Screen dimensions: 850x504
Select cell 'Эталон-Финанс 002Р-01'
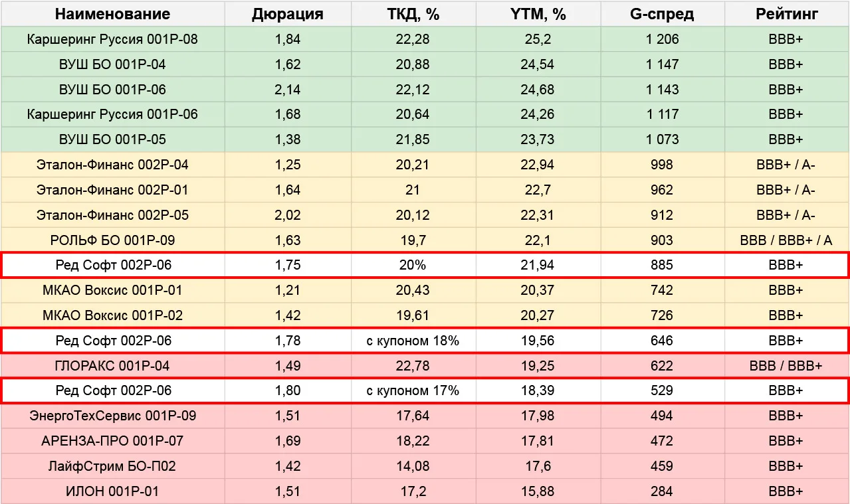coord(112,190)
